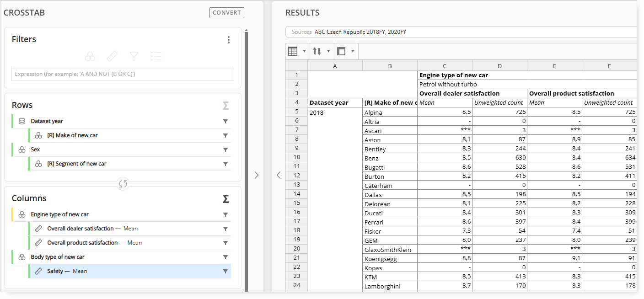
Task: Focus the filter Expression input field
Action: point(123,74)
